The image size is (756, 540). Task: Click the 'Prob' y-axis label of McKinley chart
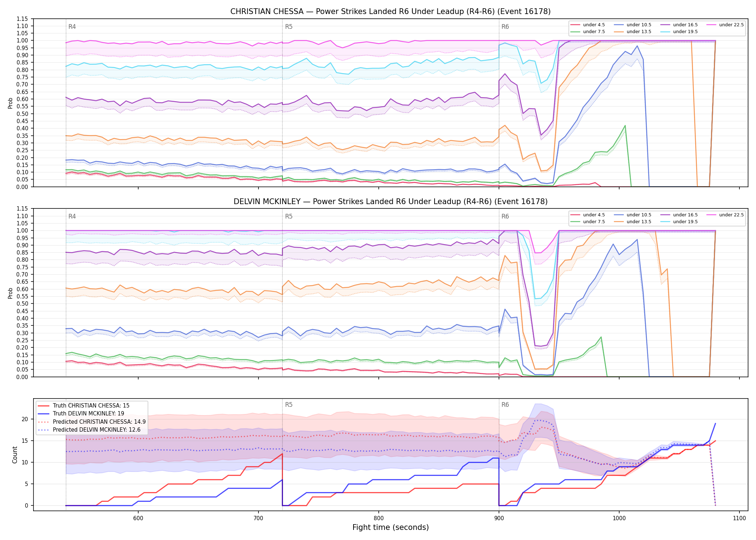pyautogui.click(x=10, y=293)
